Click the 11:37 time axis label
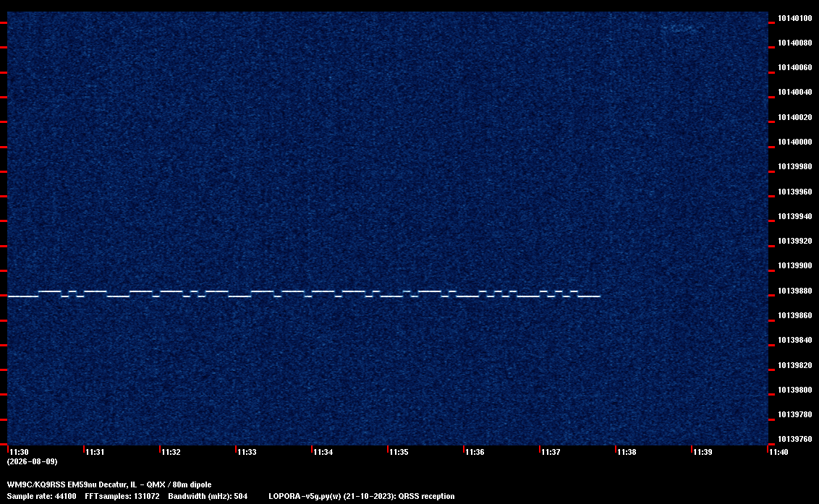 point(551,452)
